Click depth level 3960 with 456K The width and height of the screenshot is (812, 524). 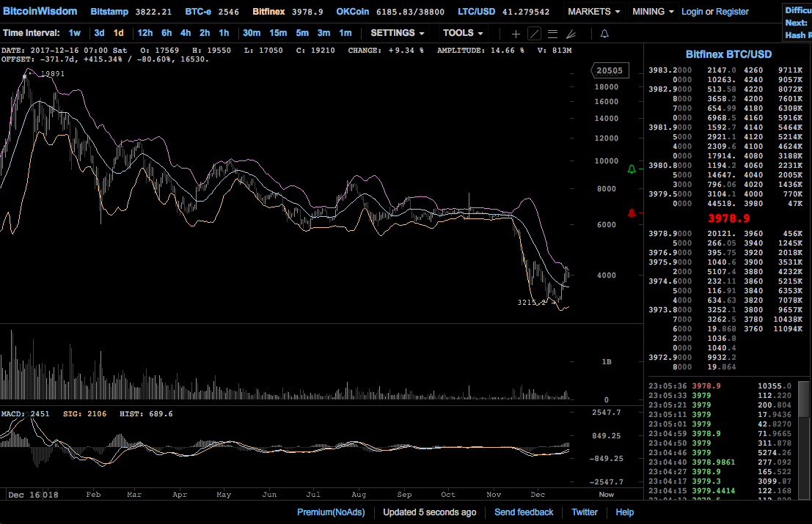pos(773,233)
